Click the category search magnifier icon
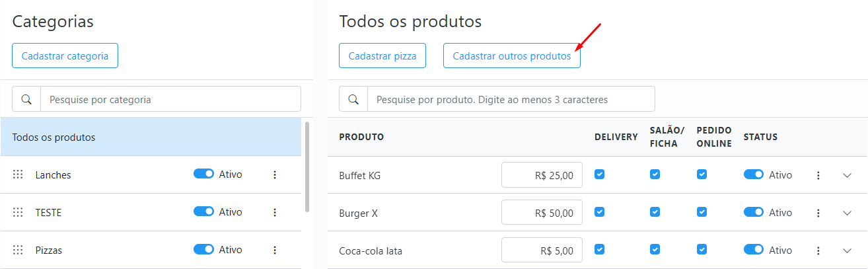Screen dimensions: 868x269 [26, 99]
